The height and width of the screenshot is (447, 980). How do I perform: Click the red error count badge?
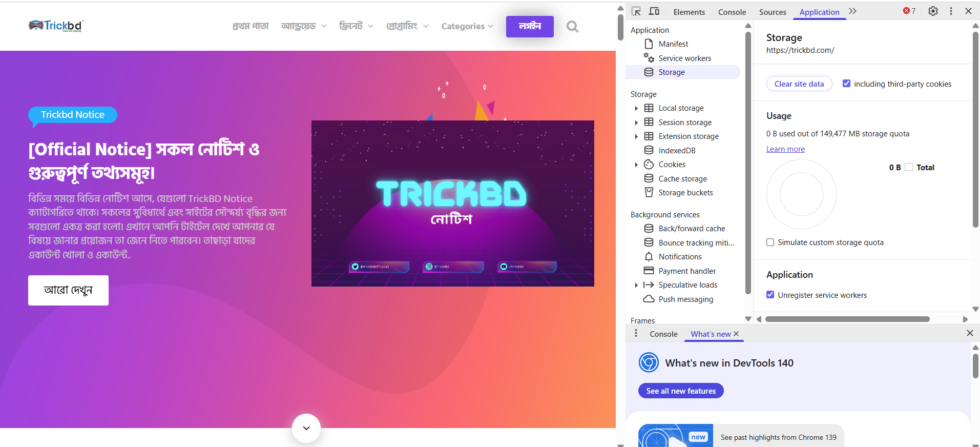pyautogui.click(x=909, y=11)
